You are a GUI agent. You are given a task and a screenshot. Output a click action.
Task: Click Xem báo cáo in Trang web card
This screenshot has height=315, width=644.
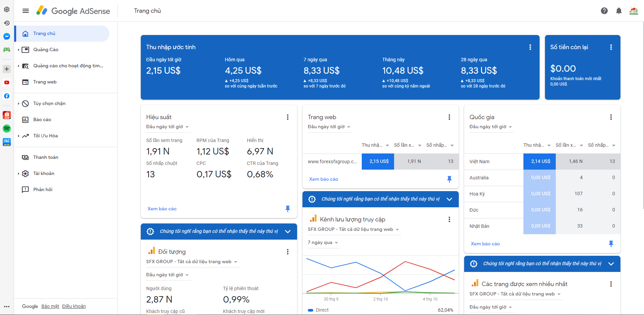[324, 179]
